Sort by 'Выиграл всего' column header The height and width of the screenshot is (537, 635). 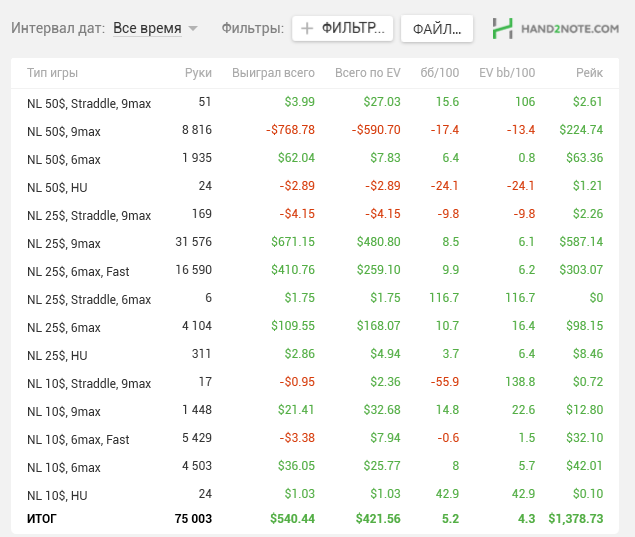273,73
